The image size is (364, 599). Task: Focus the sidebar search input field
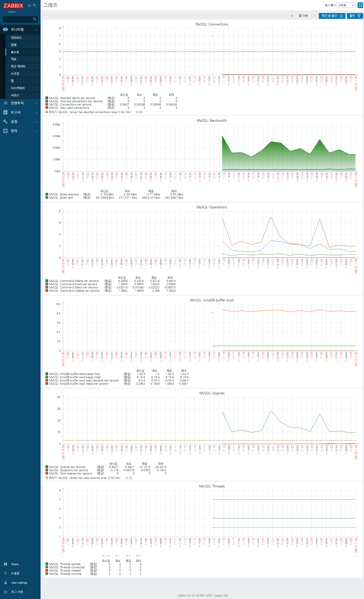coord(18,19)
